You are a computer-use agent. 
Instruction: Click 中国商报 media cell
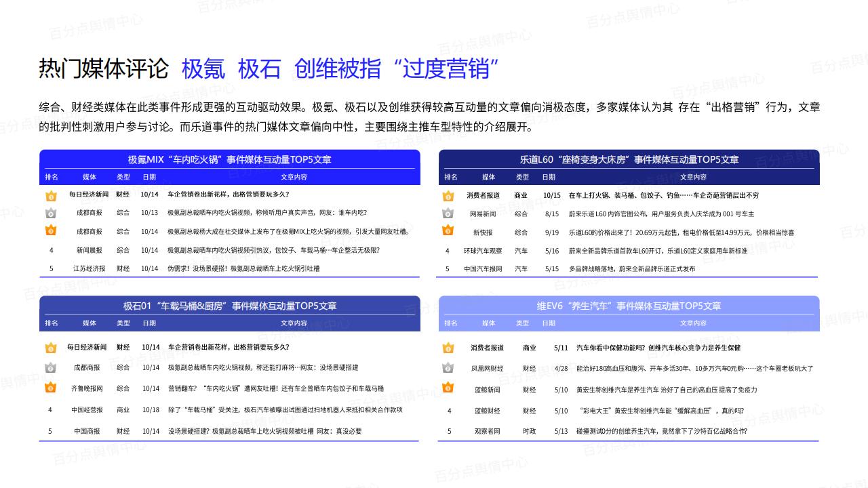click(x=87, y=431)
